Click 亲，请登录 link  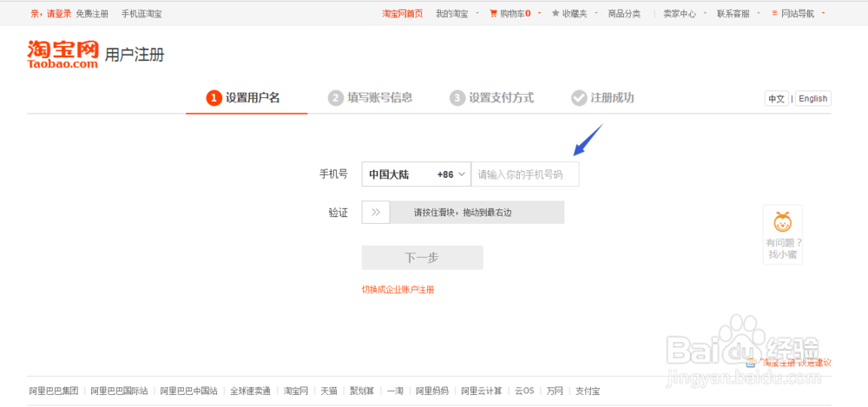(51, 14)
